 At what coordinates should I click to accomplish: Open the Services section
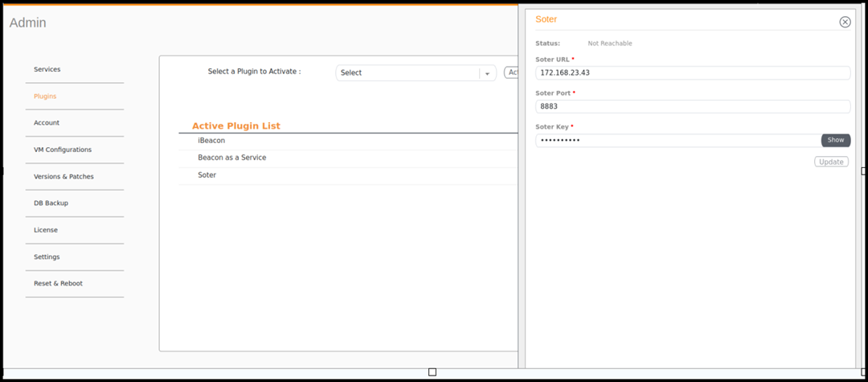tap(47, 69)
